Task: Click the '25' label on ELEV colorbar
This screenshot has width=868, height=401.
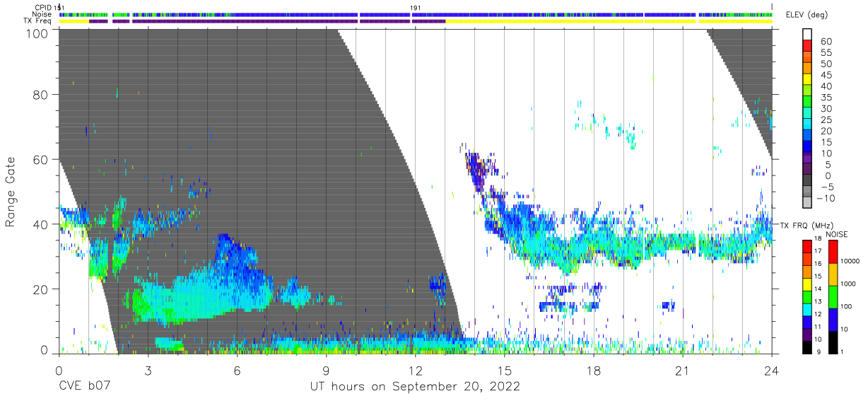Action: pyautogui.click(x=825, y=120)
